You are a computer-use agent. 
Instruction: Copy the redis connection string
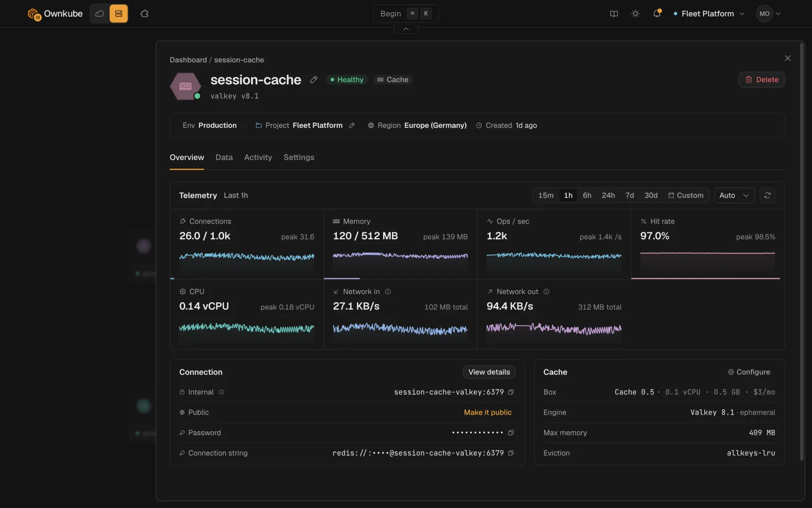click(x=511, y=453)
